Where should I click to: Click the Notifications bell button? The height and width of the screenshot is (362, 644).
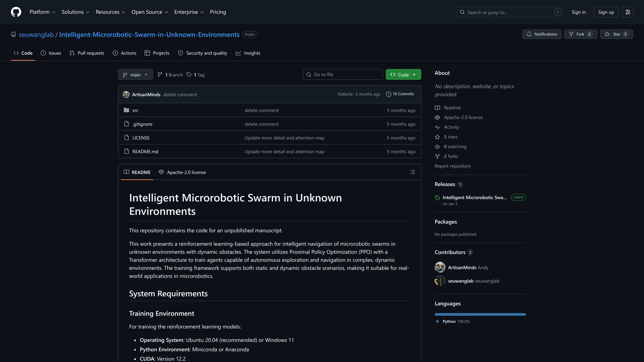542,34
